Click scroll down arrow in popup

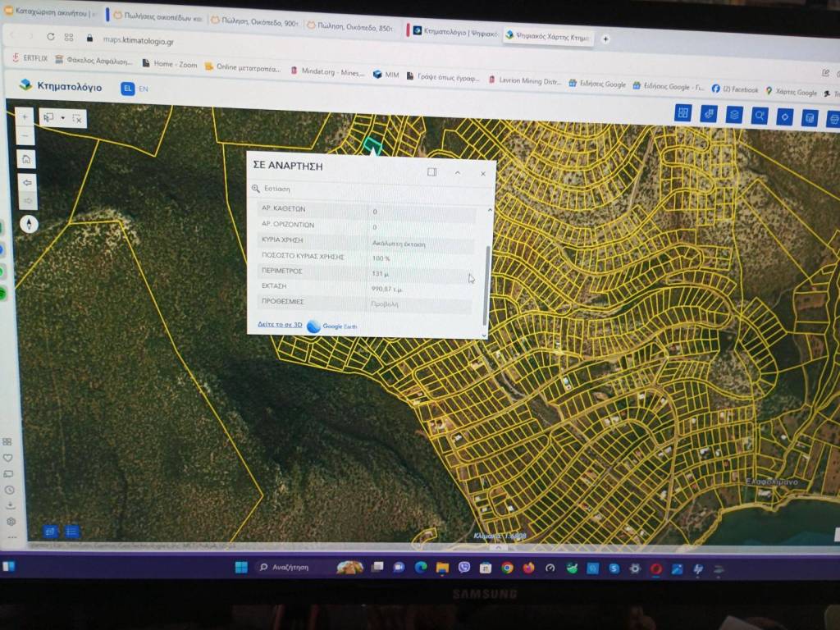click(x=484, y=334)
